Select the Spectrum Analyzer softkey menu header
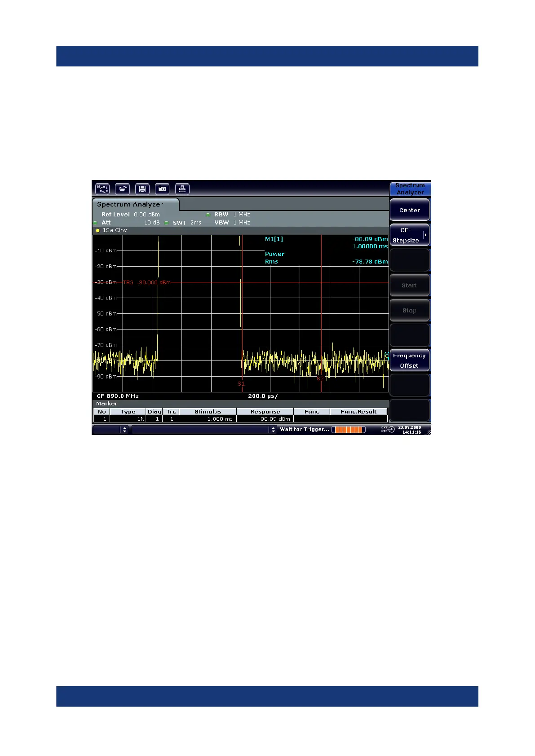 (x=410, y=189)
